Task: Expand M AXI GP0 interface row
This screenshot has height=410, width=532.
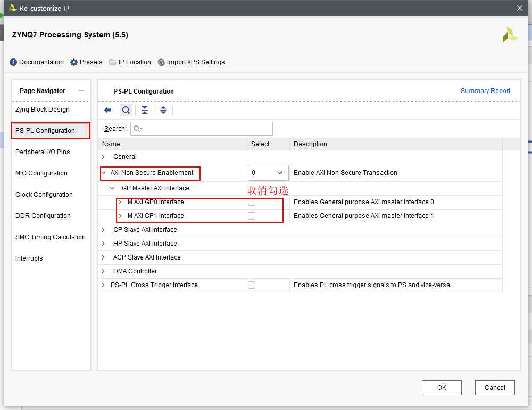Action: [x=120, y=202]
